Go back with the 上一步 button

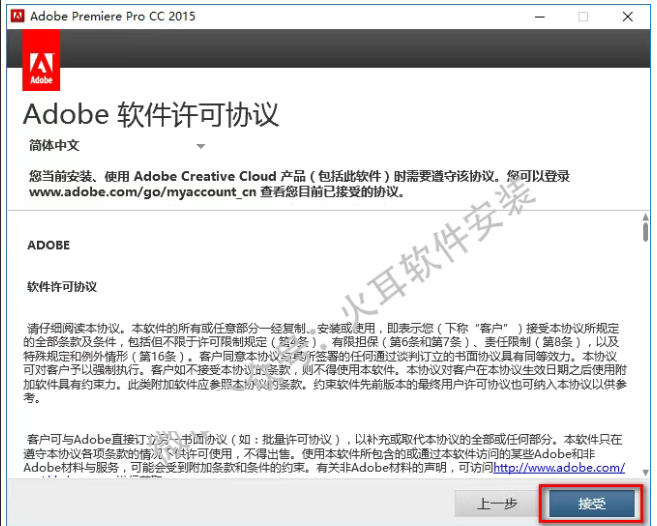click(x=495, y=503)
